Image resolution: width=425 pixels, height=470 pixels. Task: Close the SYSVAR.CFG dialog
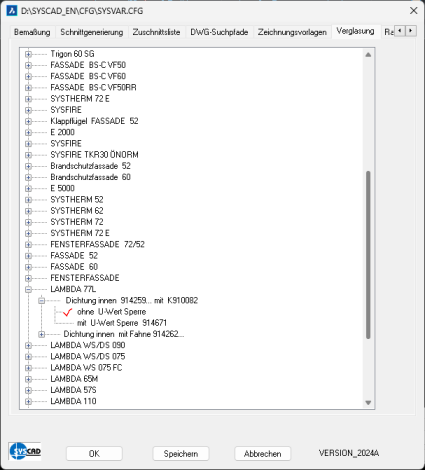413,11
